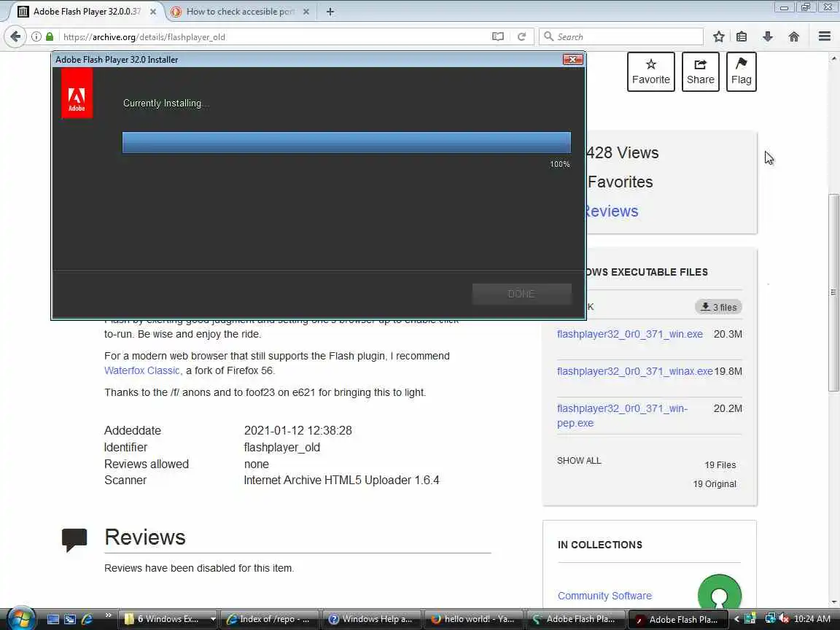Switch to 'Index of /repo' taskbar window

point(270,619)
